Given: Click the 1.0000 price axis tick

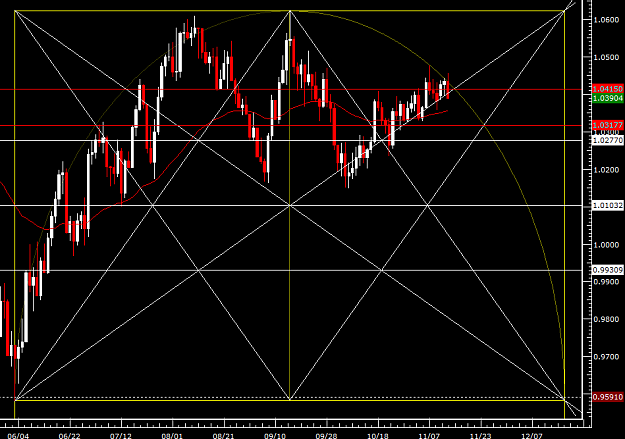Looking at the screenshot, I should pyautogui.click(x=606, y=245).
